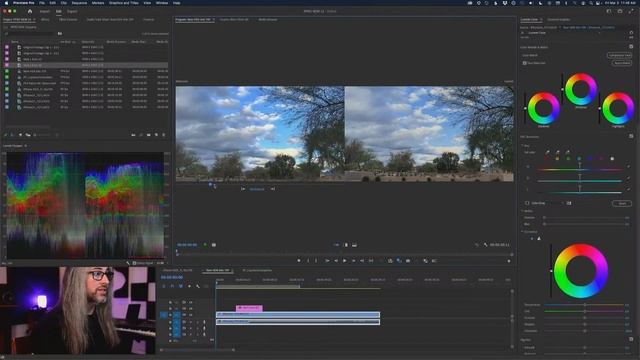Open the Lumetri Scopes panel tab
Image resolution: width=640 pixels, height=360 pixels.
point(13,146)
